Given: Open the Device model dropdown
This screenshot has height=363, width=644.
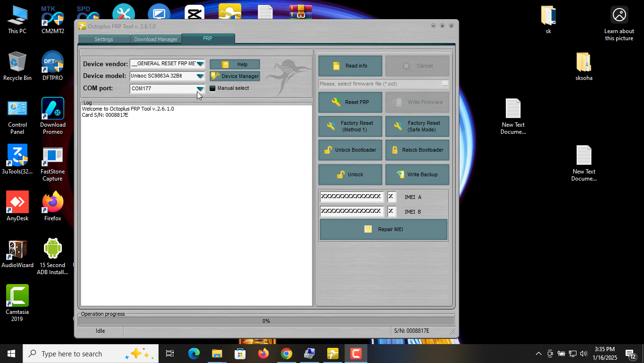Looking at the screenshot, I should tap(200, 76).
